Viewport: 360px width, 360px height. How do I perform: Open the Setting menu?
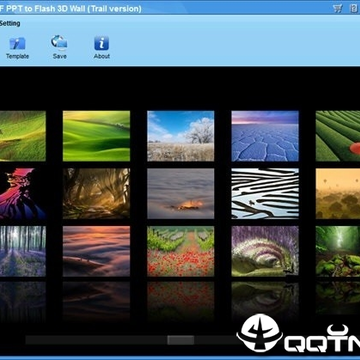(x=10, y=23)
